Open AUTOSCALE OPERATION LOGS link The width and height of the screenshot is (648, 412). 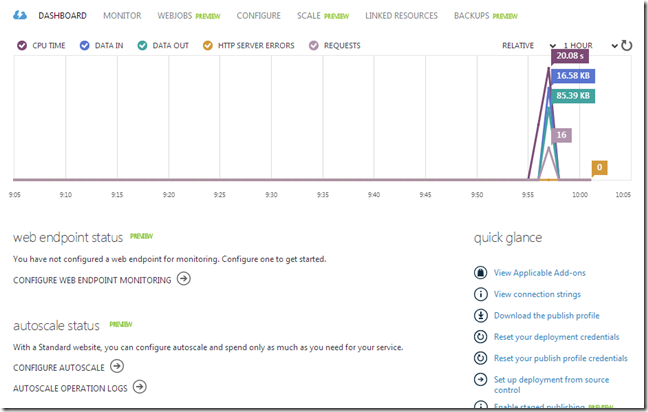pyautogui.click(x=70, y=388)
